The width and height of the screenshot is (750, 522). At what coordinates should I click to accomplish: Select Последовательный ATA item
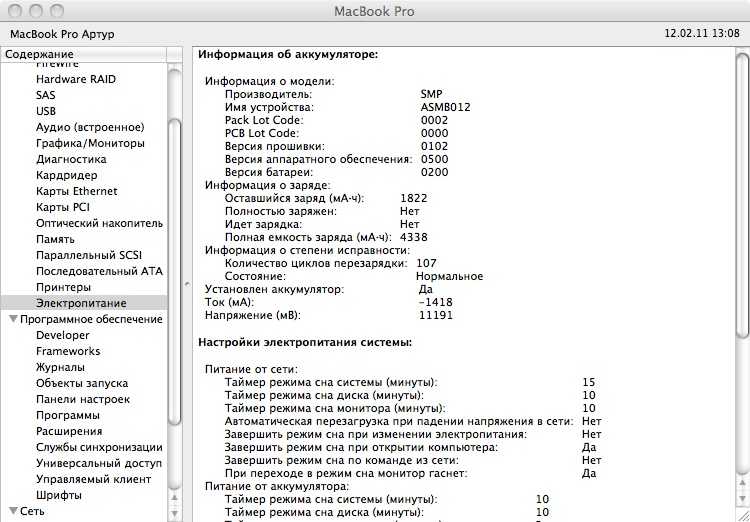(x=99, y=271)
